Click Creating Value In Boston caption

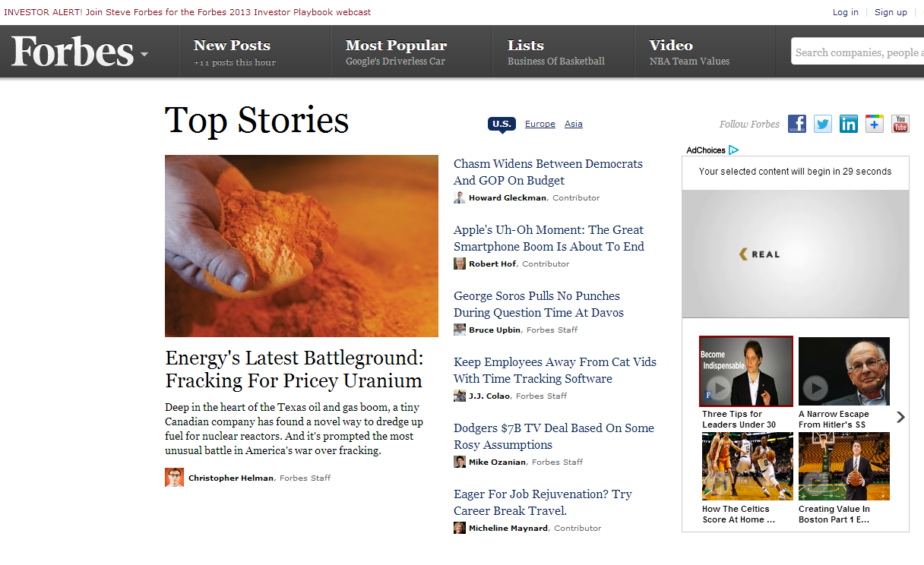pos(834,514)
